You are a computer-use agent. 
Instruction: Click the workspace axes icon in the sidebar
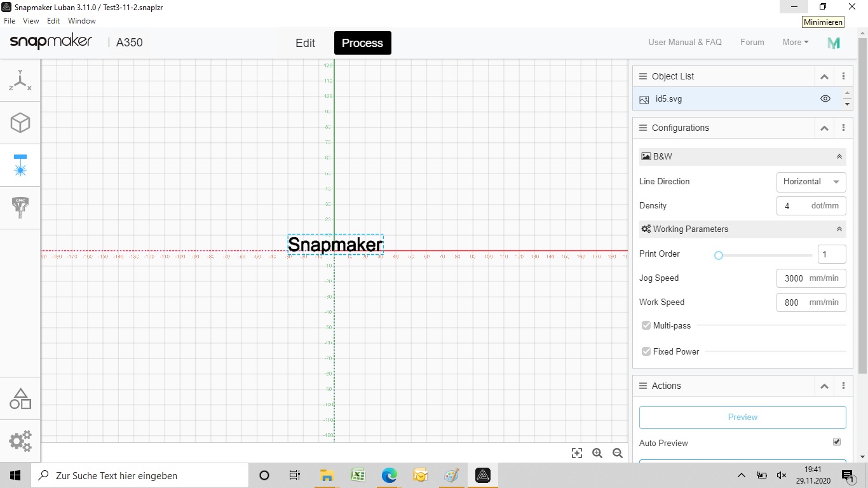coord(20,80)
